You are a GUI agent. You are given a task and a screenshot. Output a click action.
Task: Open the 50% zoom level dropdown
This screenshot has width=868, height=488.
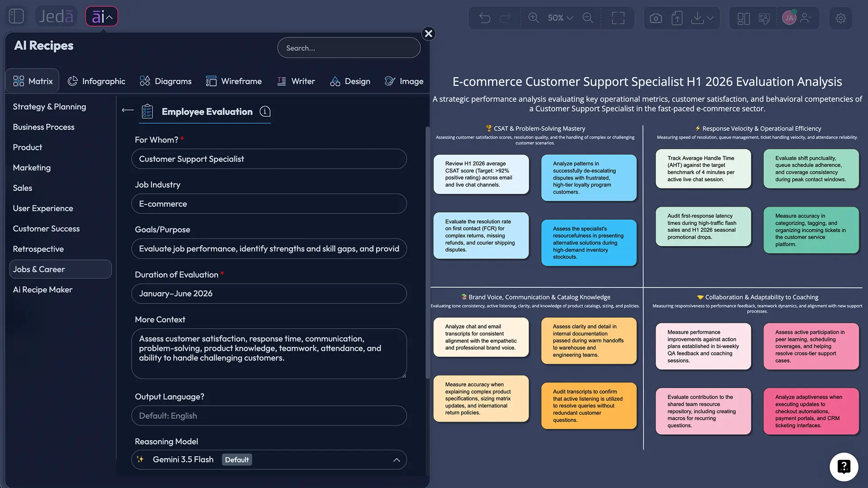[560, 18]
